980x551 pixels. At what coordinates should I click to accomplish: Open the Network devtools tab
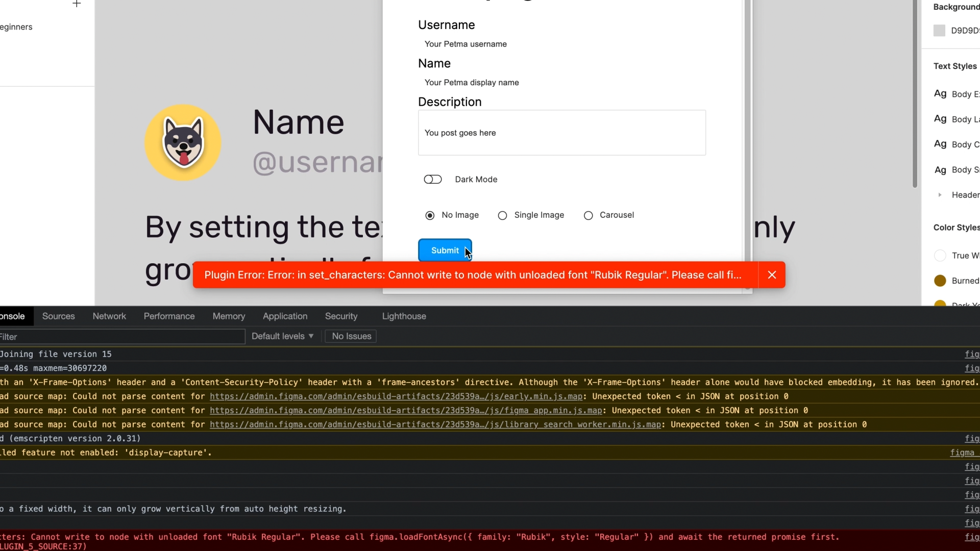109,316
